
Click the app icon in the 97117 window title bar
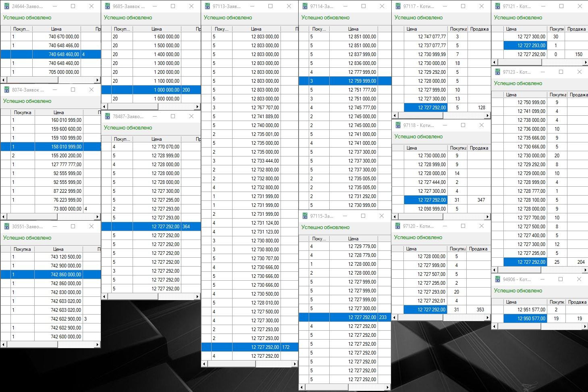point(398,6)
